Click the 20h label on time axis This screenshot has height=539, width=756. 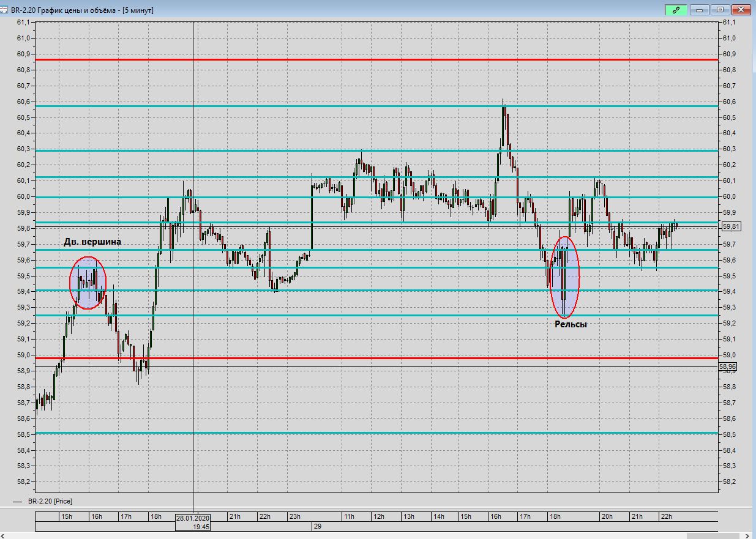tap(607, 517)
